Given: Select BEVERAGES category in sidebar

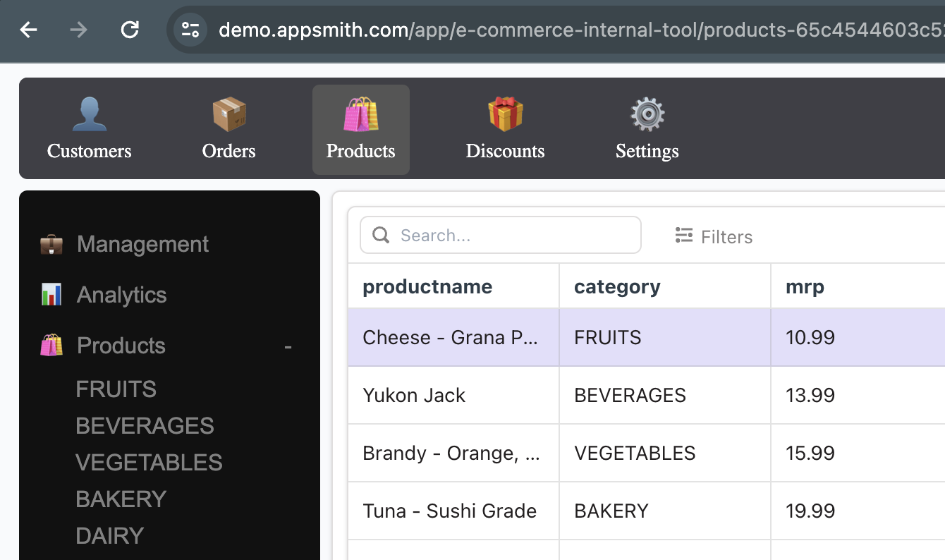Looking at the screenshot, I should click(145, 426).
